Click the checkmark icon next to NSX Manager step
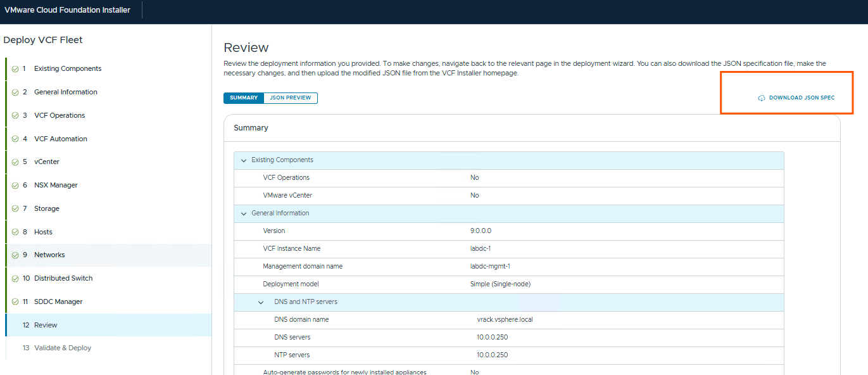 click(x=15, y=185)
